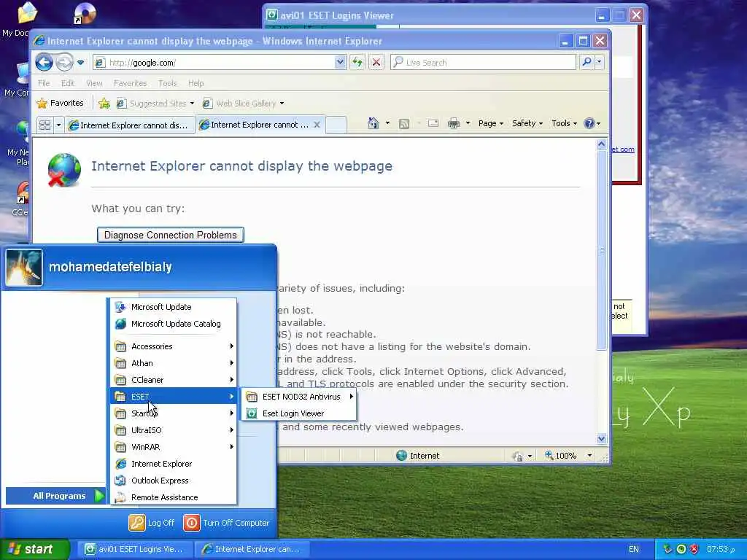747x560 pixels.
Task: Expand the CCleaner program folder
Action: (x=174, y=380)
